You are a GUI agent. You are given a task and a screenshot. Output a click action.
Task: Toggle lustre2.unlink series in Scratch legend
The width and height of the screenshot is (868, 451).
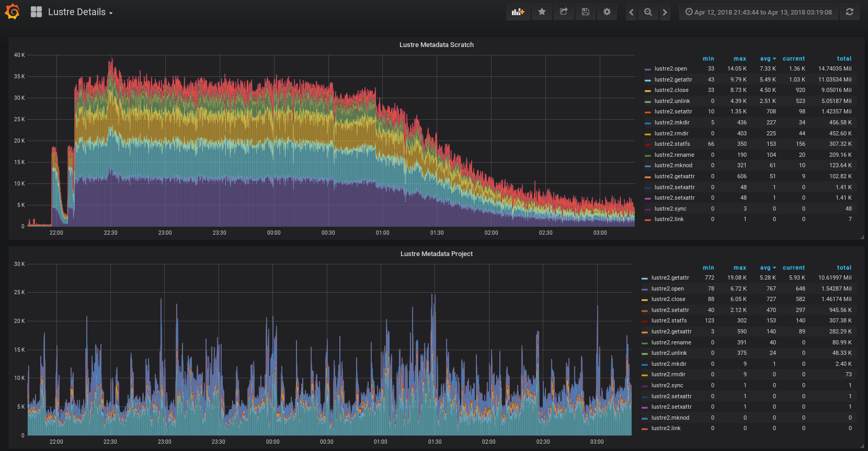click(x=672, y=101)
